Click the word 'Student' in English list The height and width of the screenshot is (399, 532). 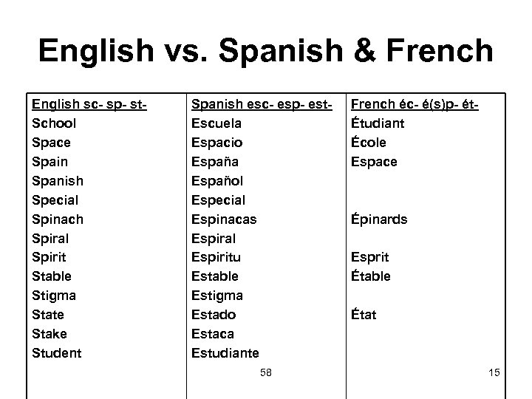coord(57,353)
